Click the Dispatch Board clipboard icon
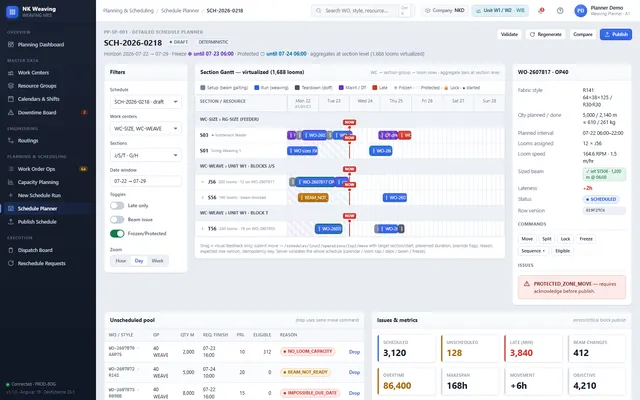640x400 pixels. (11, 250)
